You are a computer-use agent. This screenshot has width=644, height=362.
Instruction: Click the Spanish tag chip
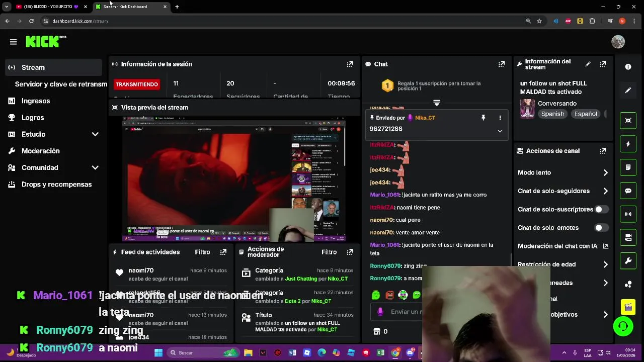tap(552, 114)
